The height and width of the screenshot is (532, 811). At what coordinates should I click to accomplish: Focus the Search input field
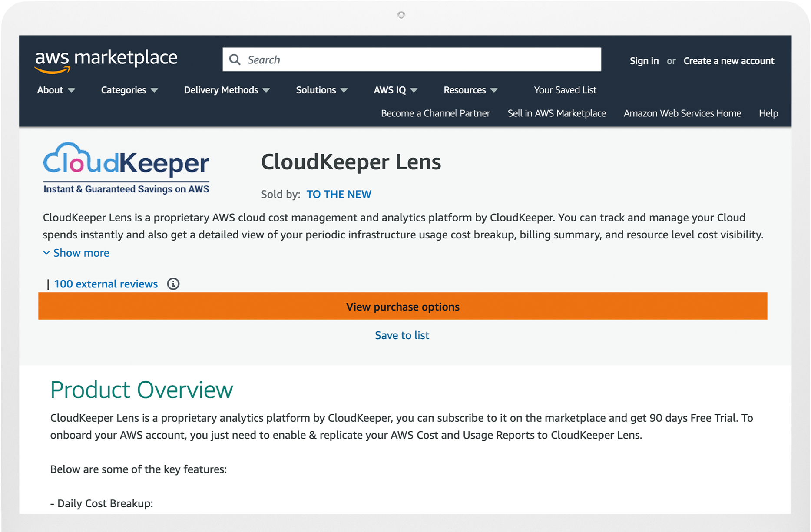[411, 59]
